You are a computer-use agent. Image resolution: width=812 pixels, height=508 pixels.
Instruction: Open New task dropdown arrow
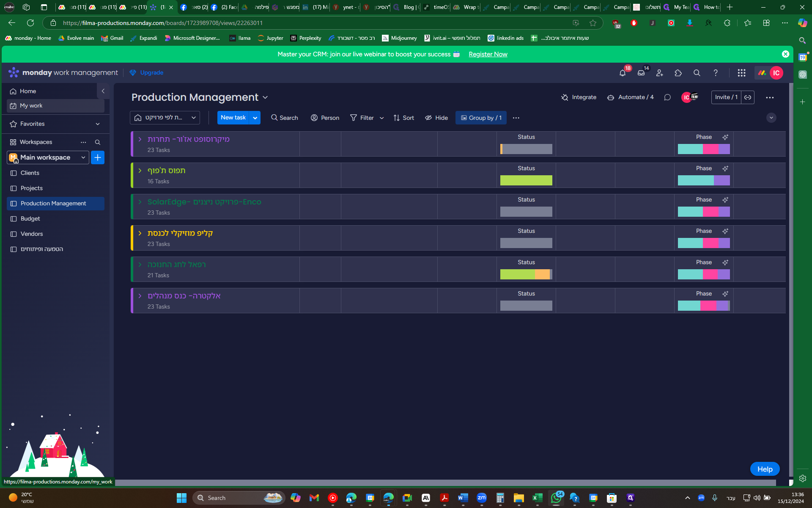[255, 118]
